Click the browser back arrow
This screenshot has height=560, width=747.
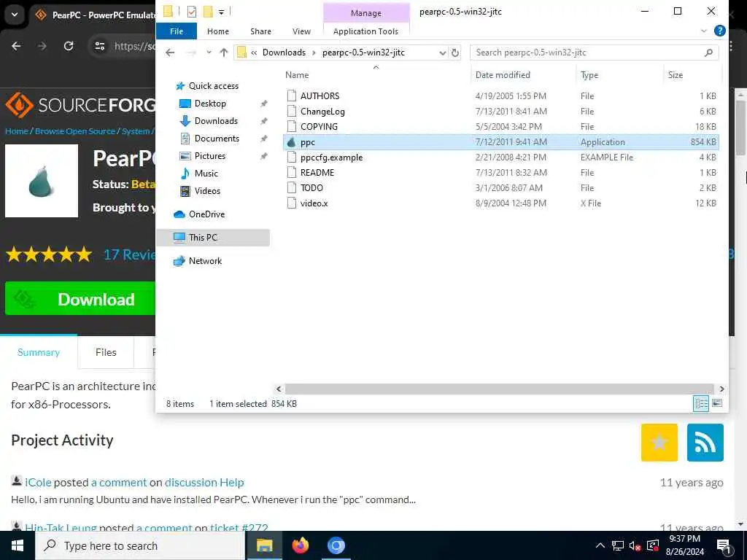pyautogui.click(x=16, y=46)
